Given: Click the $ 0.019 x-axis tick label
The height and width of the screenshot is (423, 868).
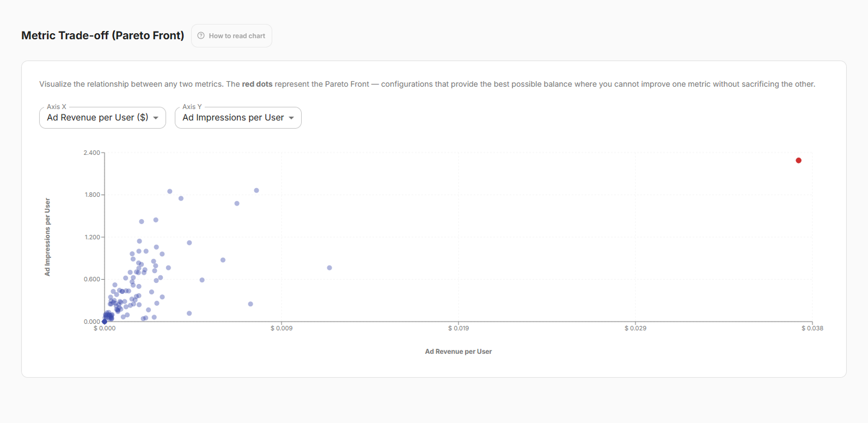Looking at the screenshot, I should click(x=459, y=328).
